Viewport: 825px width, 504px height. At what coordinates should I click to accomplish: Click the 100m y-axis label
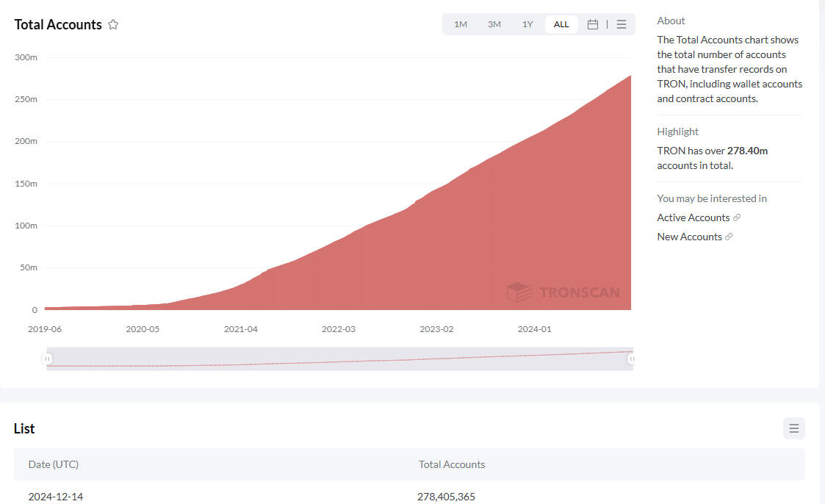click(26, 226)
